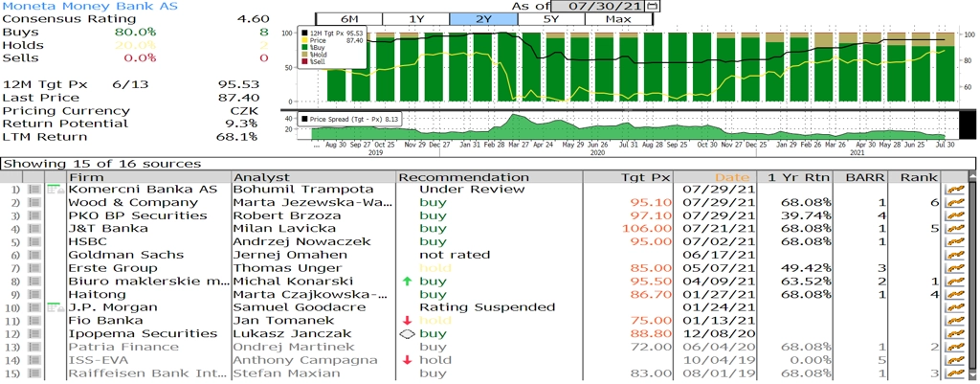Sort by Rank column header
Image resolution: width=980 pixels, height=384 pixels.
click(915, 177)
